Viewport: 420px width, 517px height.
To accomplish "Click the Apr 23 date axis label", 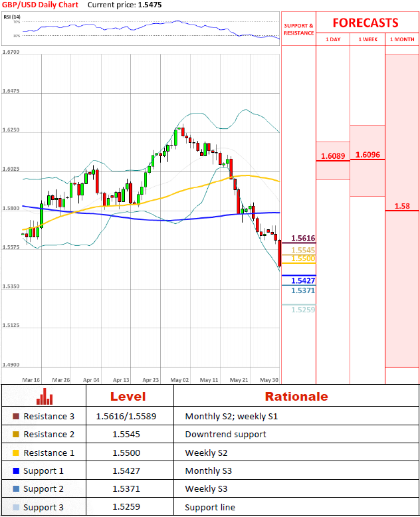I will 150,380.
